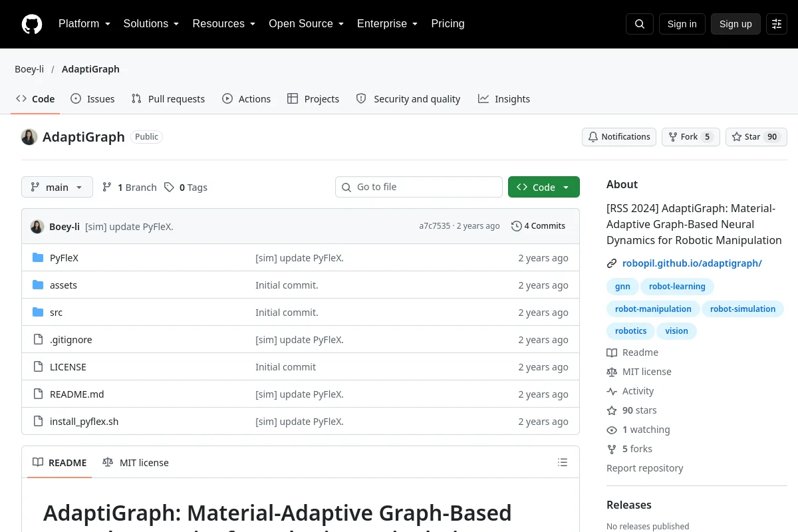The height and width of the screenshot is (532, 798).
Task: Open the green Code dropdown button
Action: pos(544,188)
